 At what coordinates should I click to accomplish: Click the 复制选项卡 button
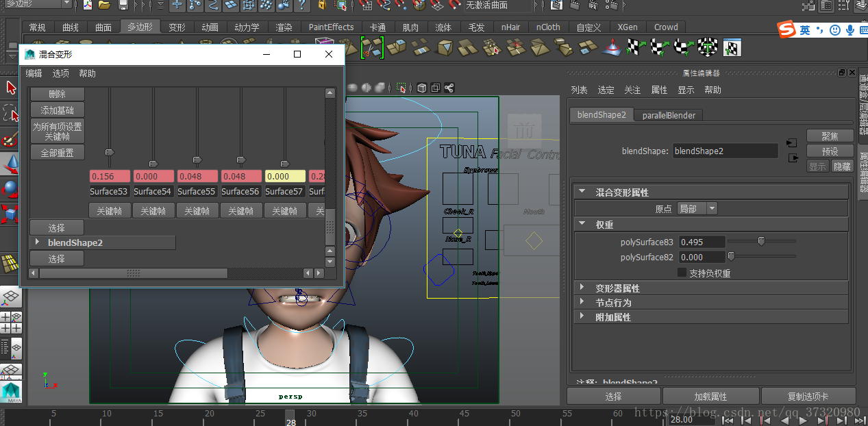(808, 396)
